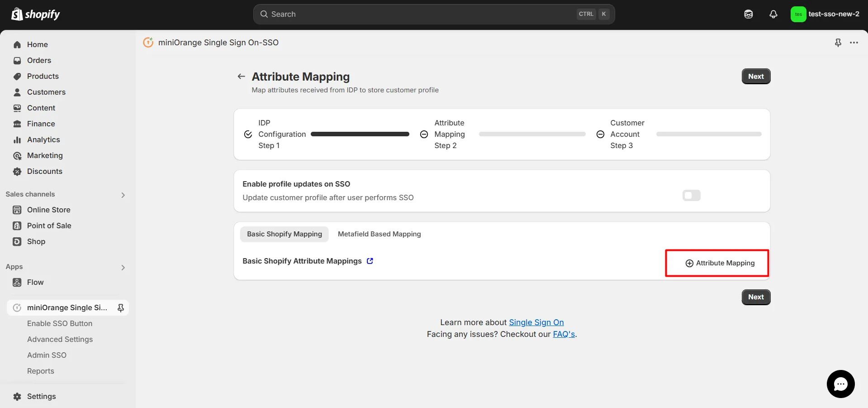Click IDP Configuration step check icon

click(x=248, y=134)
